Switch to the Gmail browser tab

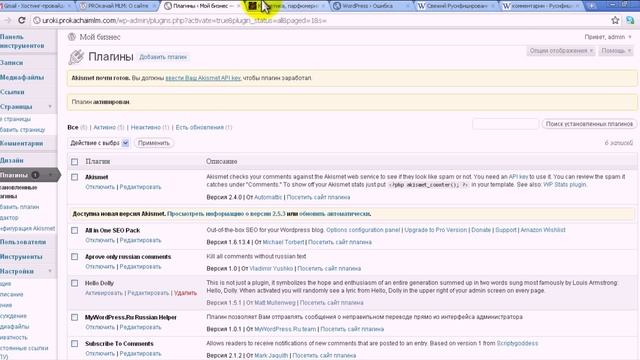pos(35,6)
